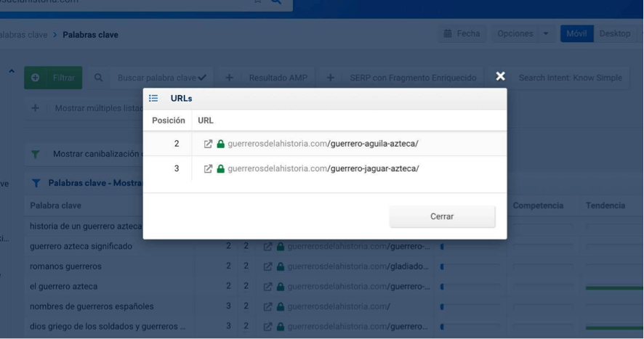644x339 pixels.
Task: Click Palabras clave breadcrumb
Action: click(x=90, y=35)
